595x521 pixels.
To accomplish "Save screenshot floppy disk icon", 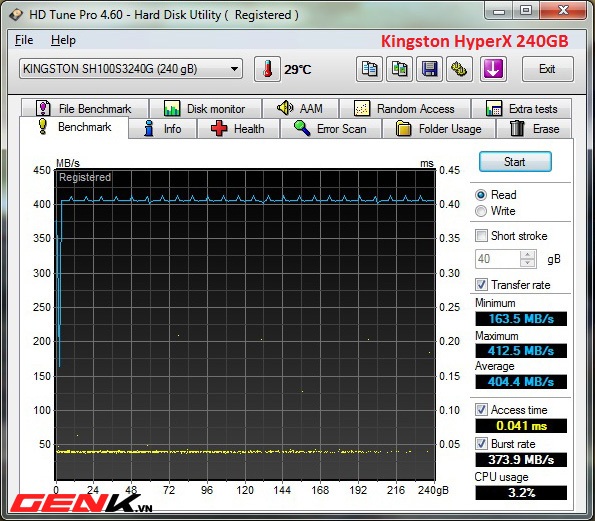I will pyautogui.click(x=429, y=69).
